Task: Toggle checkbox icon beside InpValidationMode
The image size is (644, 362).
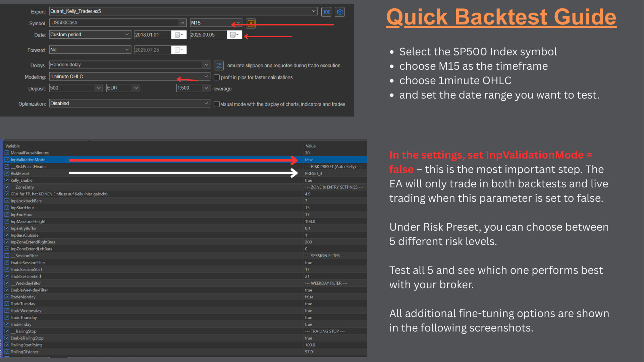Action: pos(7,160)
